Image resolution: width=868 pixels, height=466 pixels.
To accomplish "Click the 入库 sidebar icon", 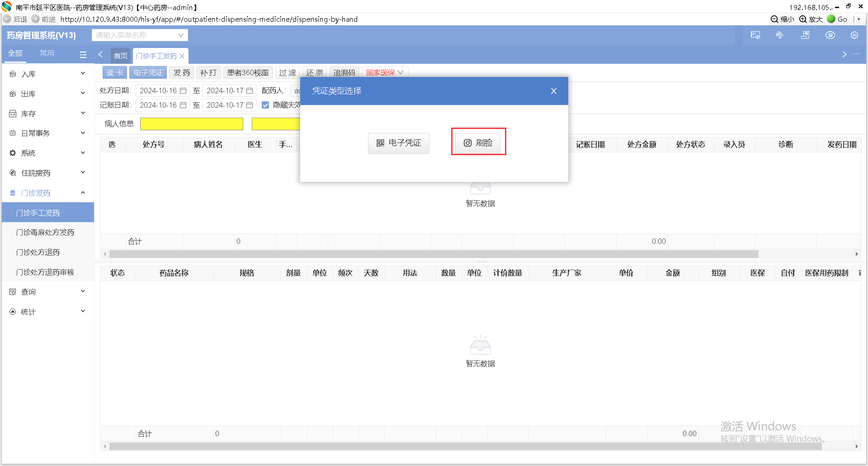I will [x=13, y=74].
